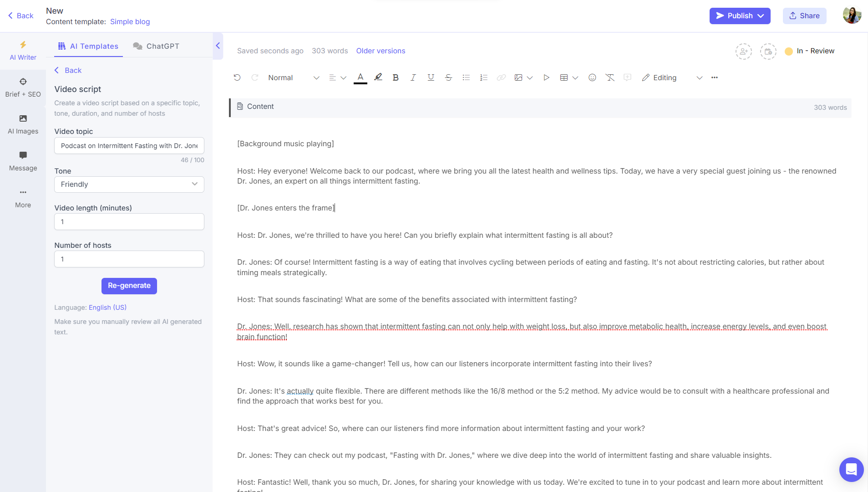The height and width of the screenshot is (492, 868).
Task: Collapse the left side panel
Action: [x=218, y=46]
